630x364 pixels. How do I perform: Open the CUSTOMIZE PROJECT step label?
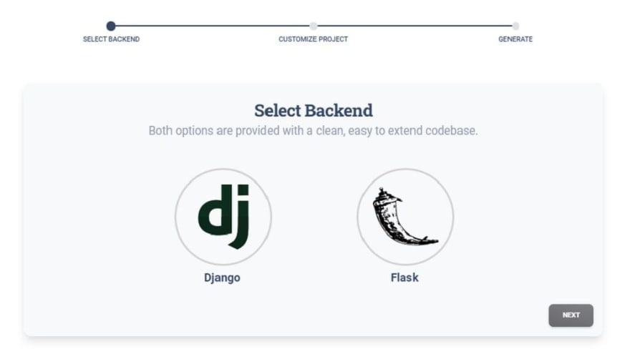coord(313,39)
